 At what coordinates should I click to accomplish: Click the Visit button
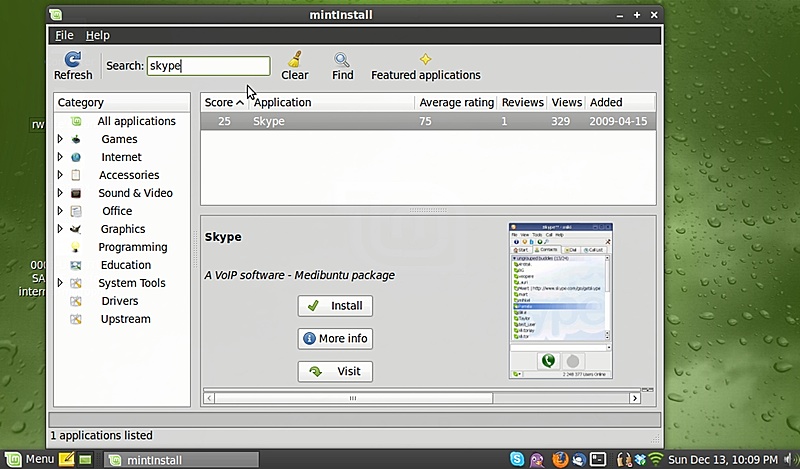(x=335, y=371)
